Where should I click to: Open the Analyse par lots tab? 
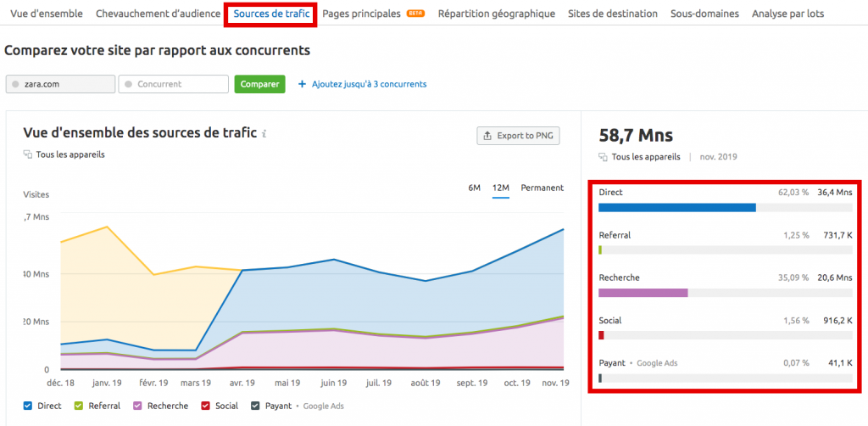point(787,14)
